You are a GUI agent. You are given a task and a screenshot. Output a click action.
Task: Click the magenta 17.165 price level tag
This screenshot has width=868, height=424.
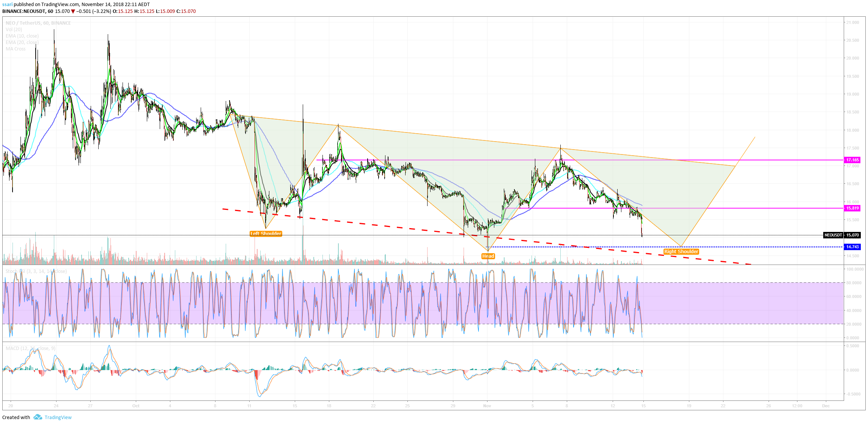tap(852, 160)
